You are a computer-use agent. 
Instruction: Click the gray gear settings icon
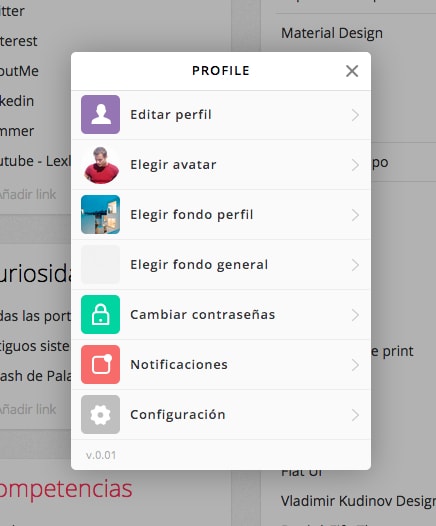100,414
